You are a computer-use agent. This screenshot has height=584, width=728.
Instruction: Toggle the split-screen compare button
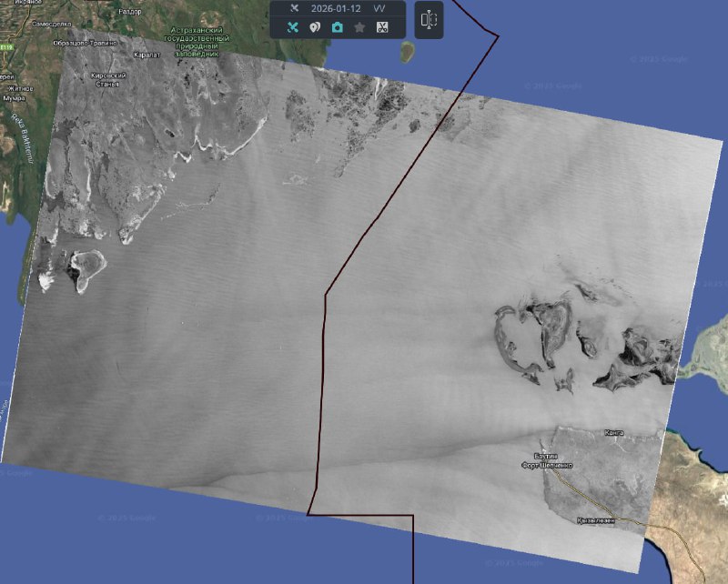[x=430, y=20]
